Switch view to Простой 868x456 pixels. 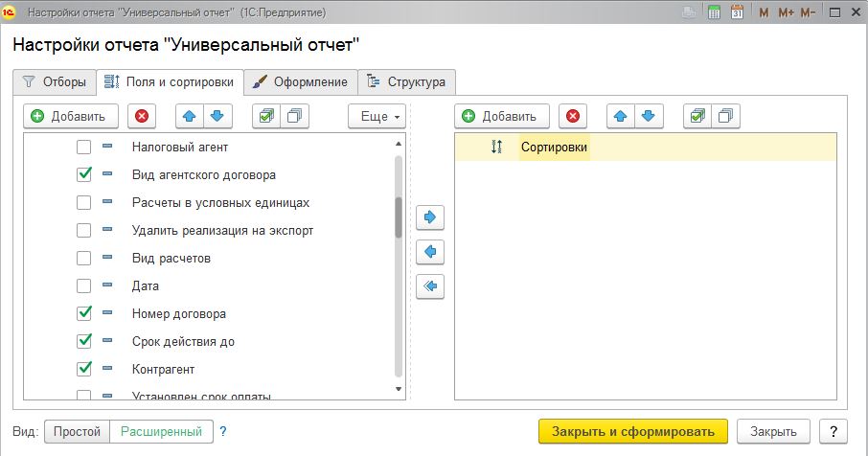tap(77, 431)
